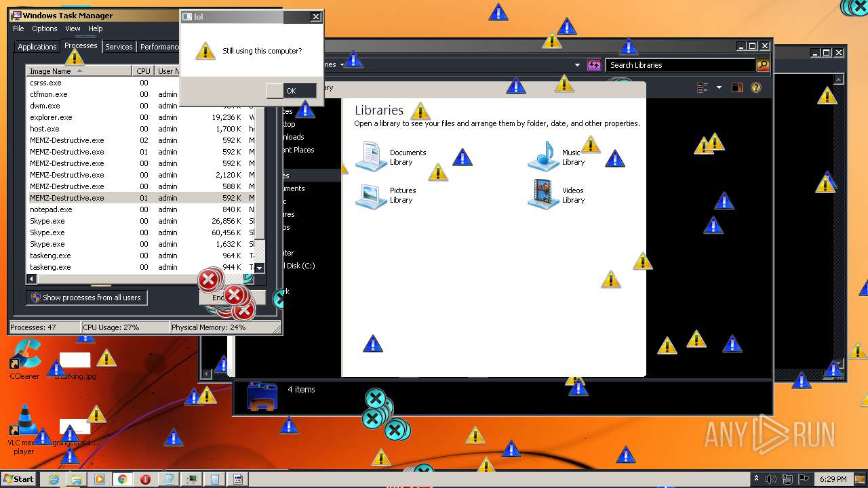Switch to the Applications tab
This screenshot has height=488, width=868.
tap(37, 47)
